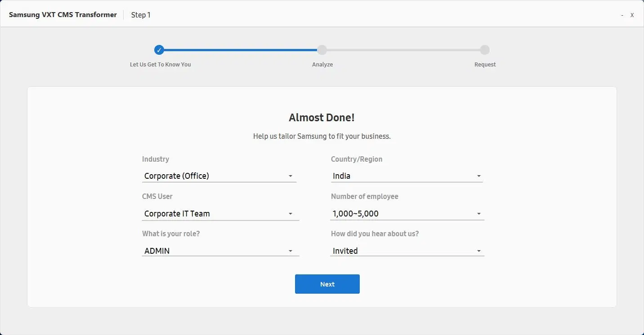Expand the Country/Region dropdown set to India
Viewport: 644px width, 335px height.
(x=407, y=176)
